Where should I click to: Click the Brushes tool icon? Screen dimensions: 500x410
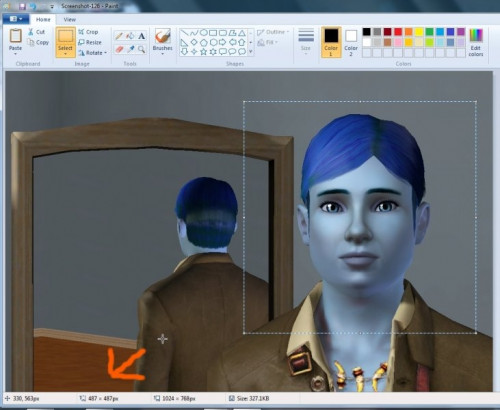[163, 36]
